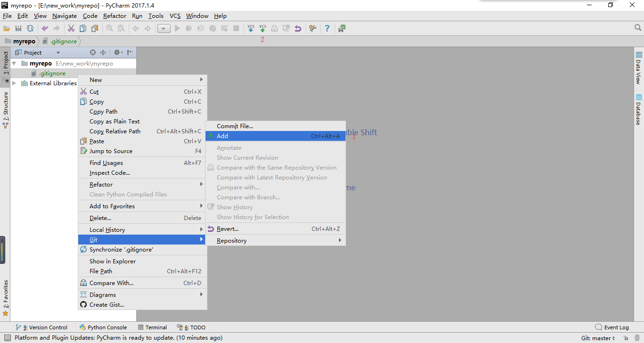Click the Undo arrow in the toolbar

click(45, 29)
